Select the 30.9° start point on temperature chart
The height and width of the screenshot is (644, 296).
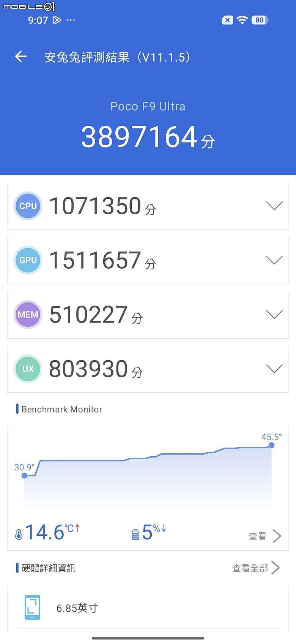25,476
